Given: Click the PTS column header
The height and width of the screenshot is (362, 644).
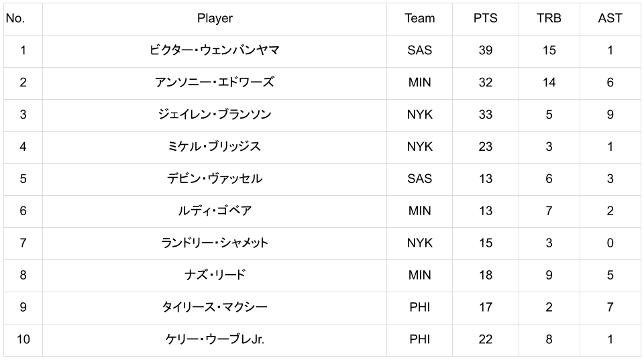Looking at the screenshot, I should [x=486, y=19].
